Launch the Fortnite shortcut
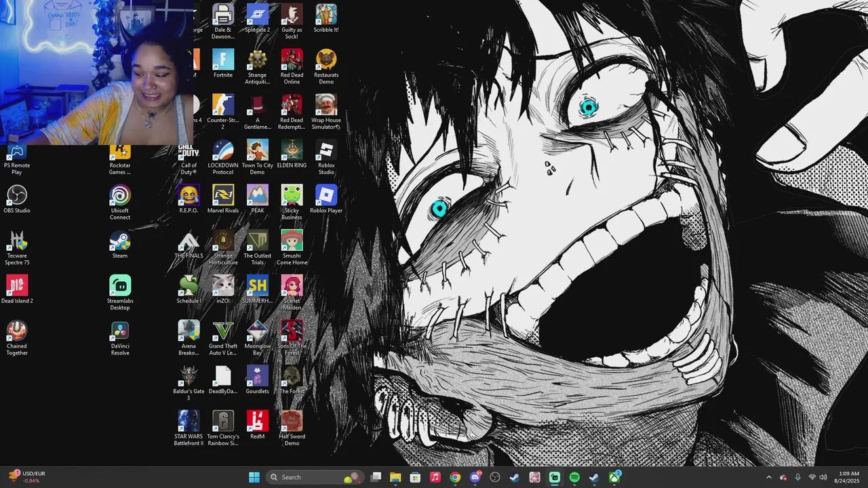868x488 pixels. [x=223, y=64]
